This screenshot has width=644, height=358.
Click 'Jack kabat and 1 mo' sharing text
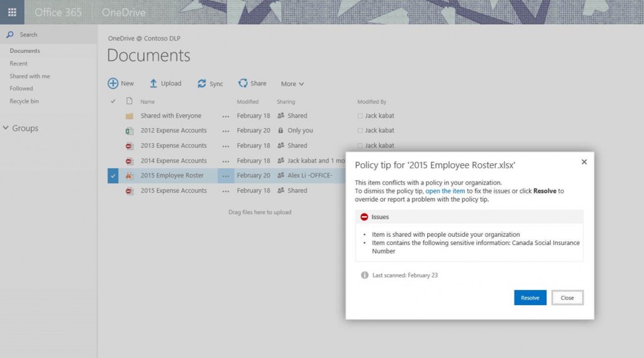(316, 161)
